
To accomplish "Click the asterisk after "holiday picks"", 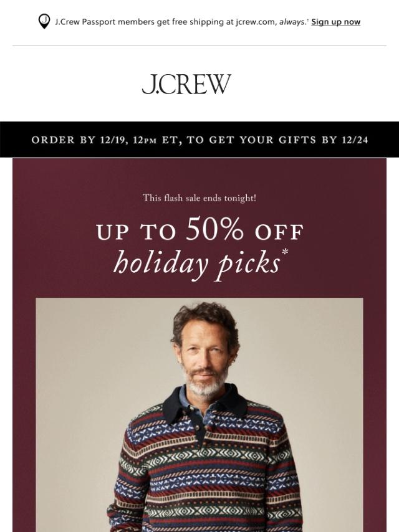I will coord(285,252).
